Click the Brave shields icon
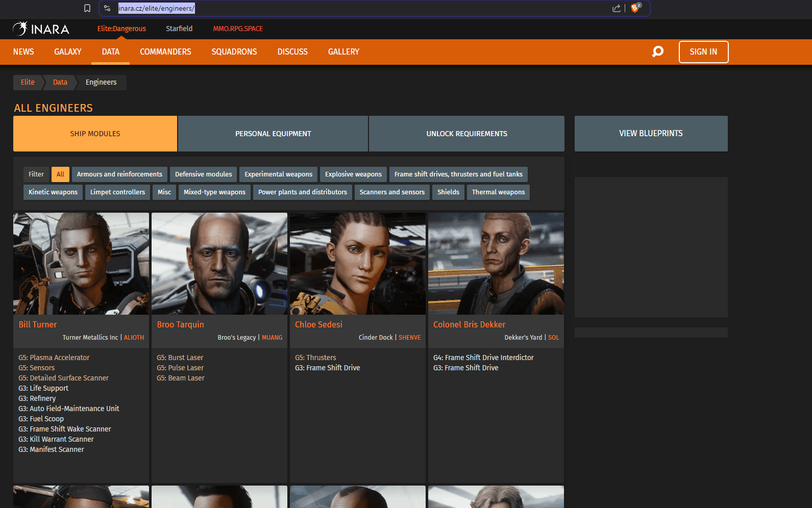The image size is (812, 508). [635, 8]
